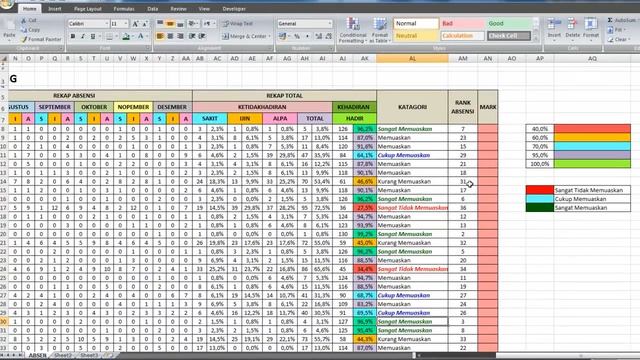Apply Comma Style
The width and height of the screenshot is (640, 360).
point(307,36)
